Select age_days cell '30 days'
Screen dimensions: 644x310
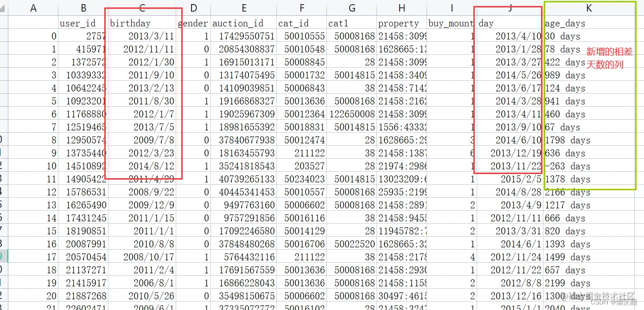589,36
